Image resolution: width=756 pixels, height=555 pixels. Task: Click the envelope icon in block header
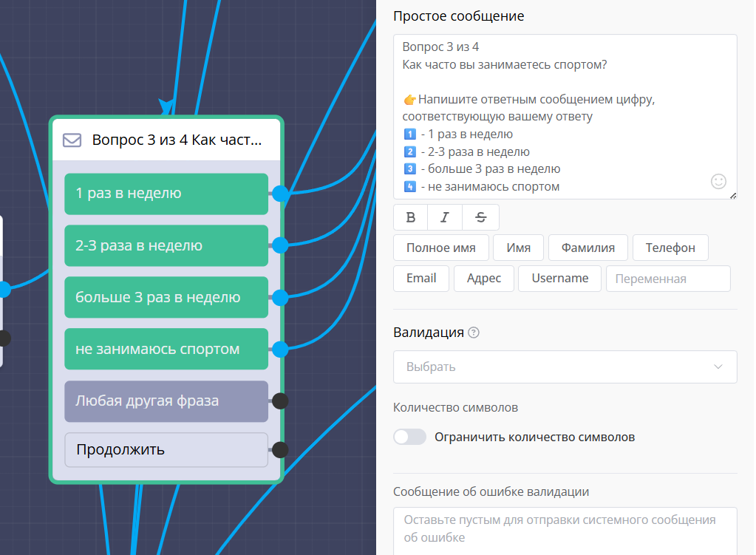click(x=72, y=140)
